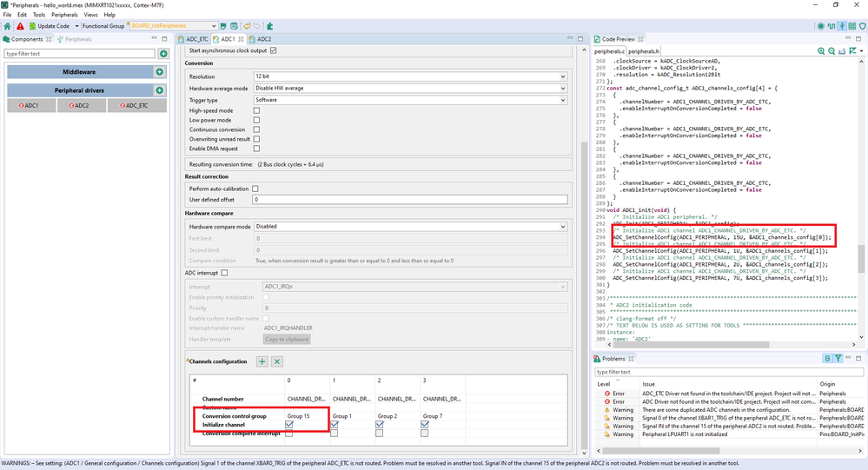The width and height of the screenshot is (868, 470).
Task: Add a new Middleware component with the plus
Action: click(x=159, y=72)
